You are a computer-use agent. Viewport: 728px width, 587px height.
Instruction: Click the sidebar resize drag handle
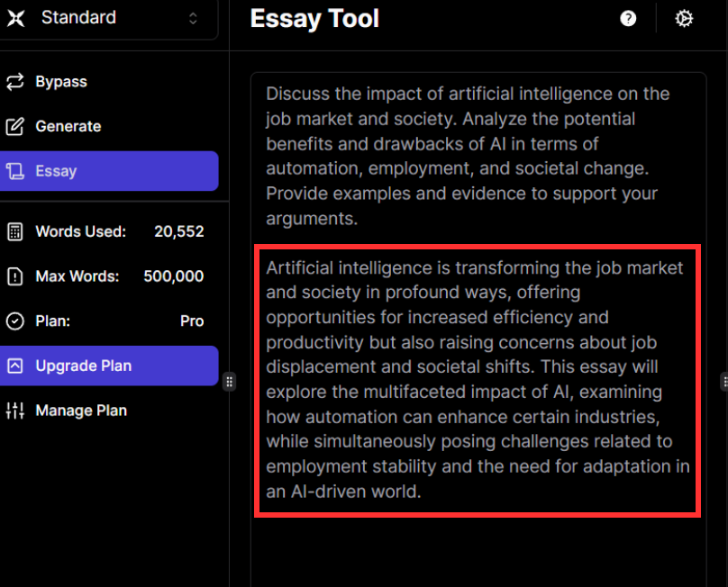pos(230,382)
